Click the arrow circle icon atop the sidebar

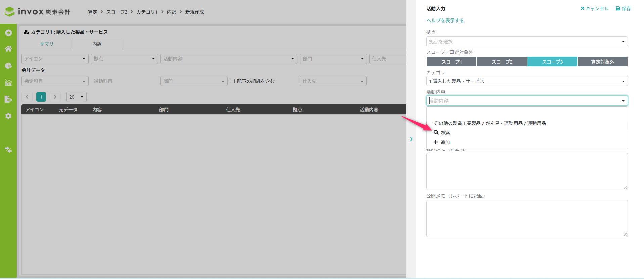[8, 33]
